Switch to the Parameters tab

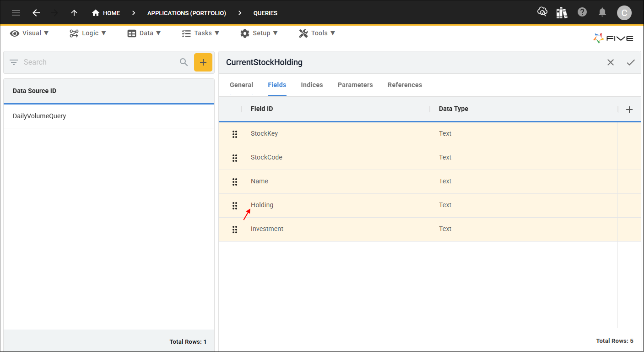click(x=355, y=85)
